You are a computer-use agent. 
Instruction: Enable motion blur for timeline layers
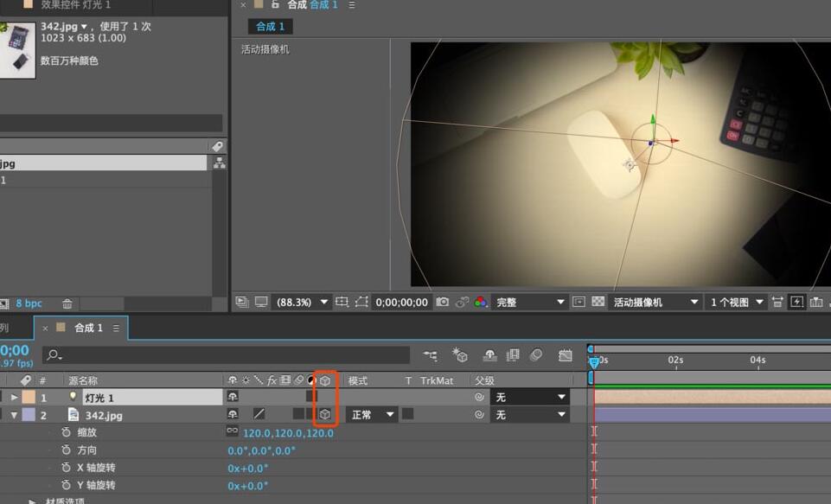tap(536, 355)
